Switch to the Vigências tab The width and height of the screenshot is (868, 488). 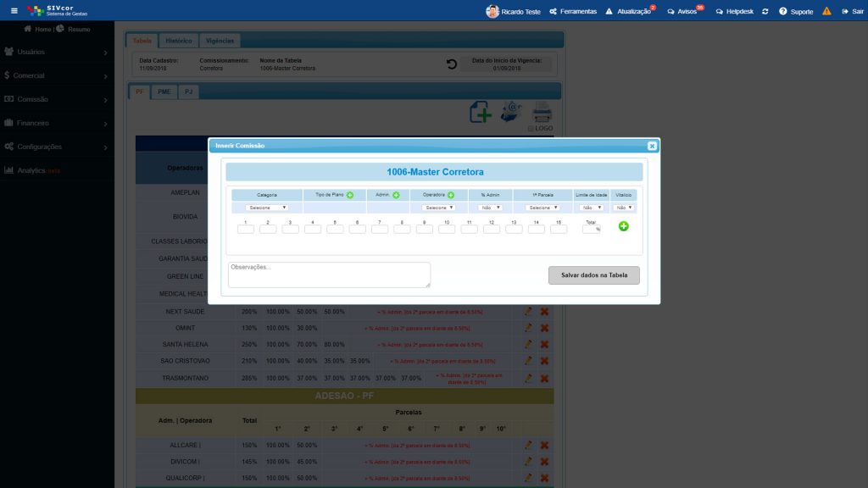220,41
